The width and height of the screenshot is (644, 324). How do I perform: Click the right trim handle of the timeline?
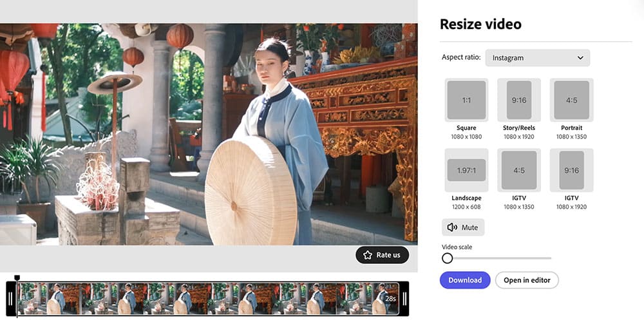pos(404,299)
